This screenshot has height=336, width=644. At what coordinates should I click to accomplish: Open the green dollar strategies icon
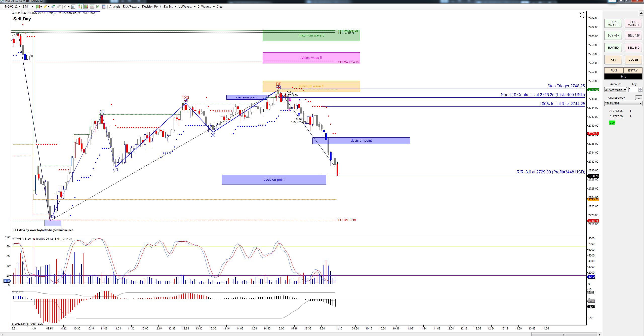[x=98, y=7]
